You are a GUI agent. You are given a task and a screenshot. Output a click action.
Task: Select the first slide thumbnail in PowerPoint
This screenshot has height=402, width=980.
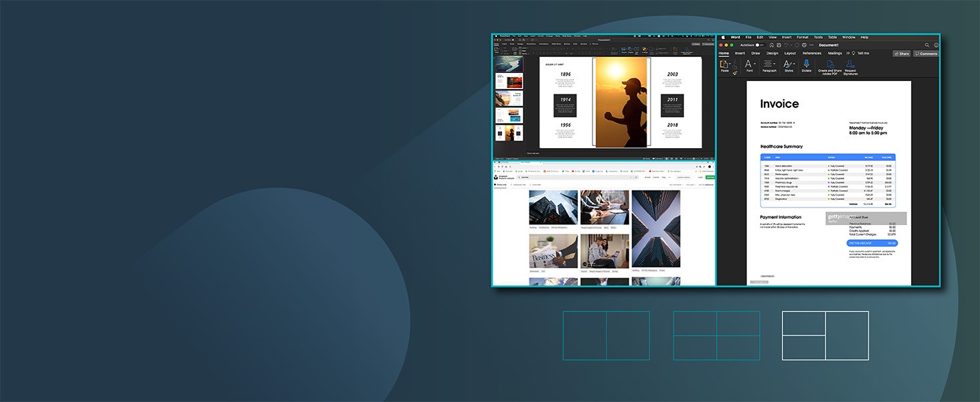pyautogui.click(x=509, y=64)
